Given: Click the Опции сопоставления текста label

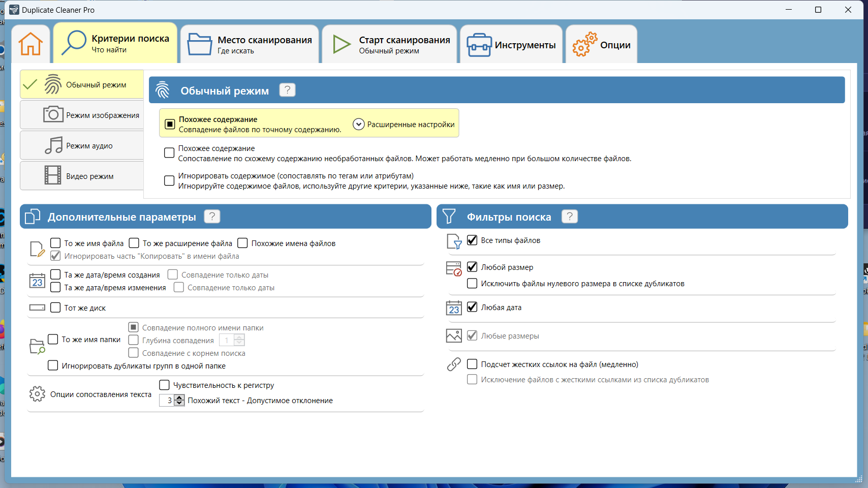Looking at the screenshot, I should coord(101,394).
